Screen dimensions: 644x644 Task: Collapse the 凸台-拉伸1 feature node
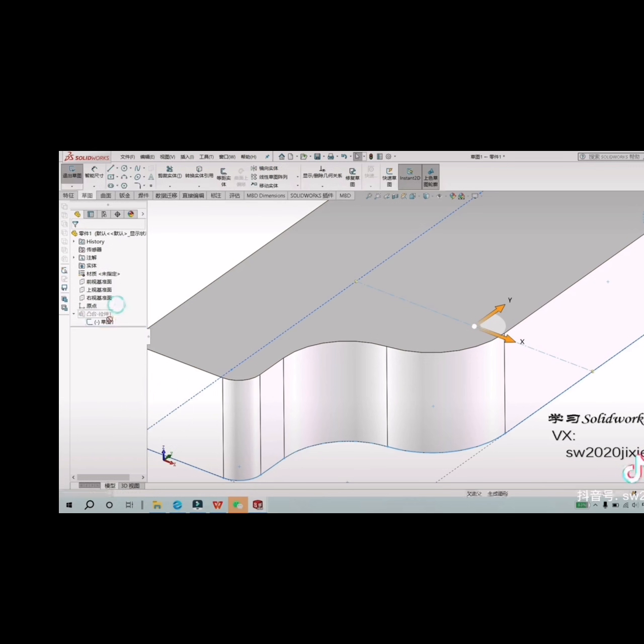click(74, 314)
